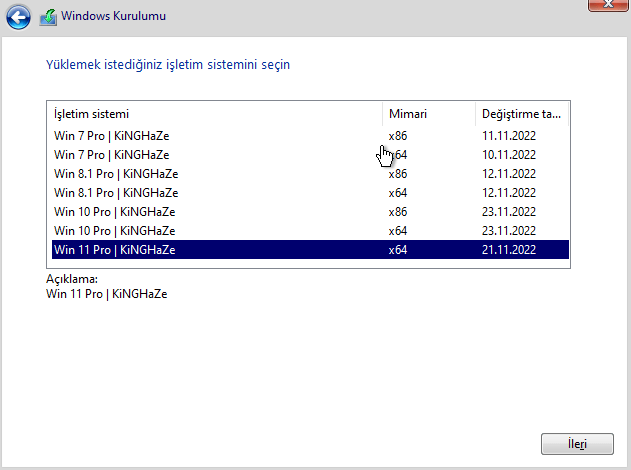Click the Windows Kurulumu title text

113,16
